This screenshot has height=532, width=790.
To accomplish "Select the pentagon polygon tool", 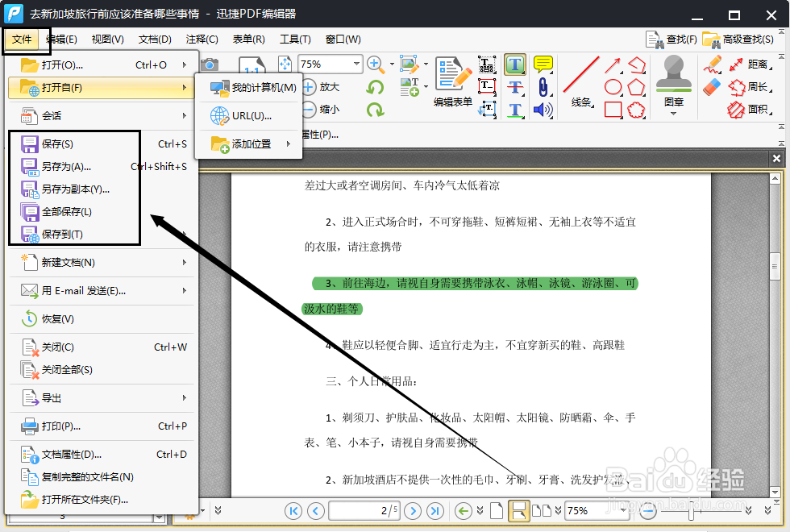I will [x=636, y=87].
